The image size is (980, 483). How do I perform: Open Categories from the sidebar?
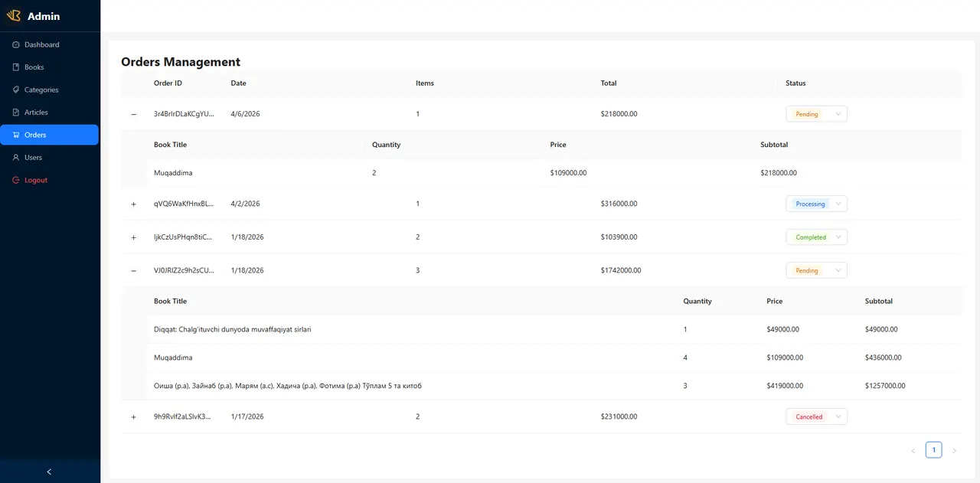(x=50, y=90)
